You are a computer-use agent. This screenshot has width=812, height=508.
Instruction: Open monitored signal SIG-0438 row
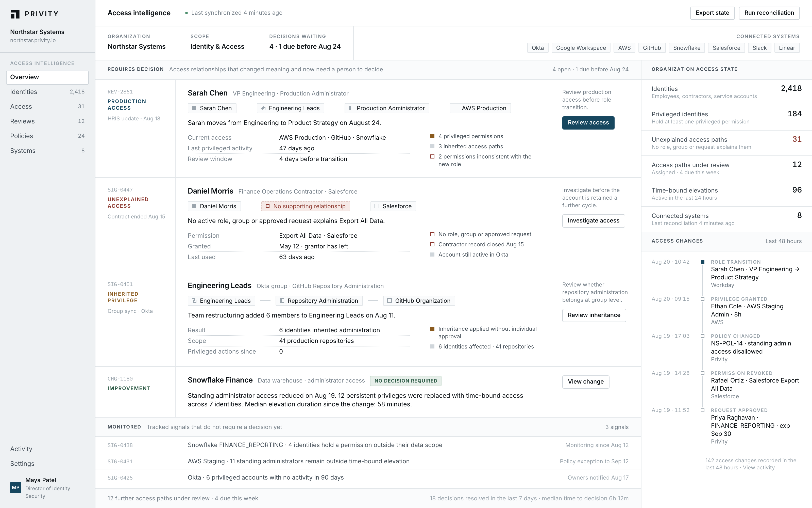point(368,445)
